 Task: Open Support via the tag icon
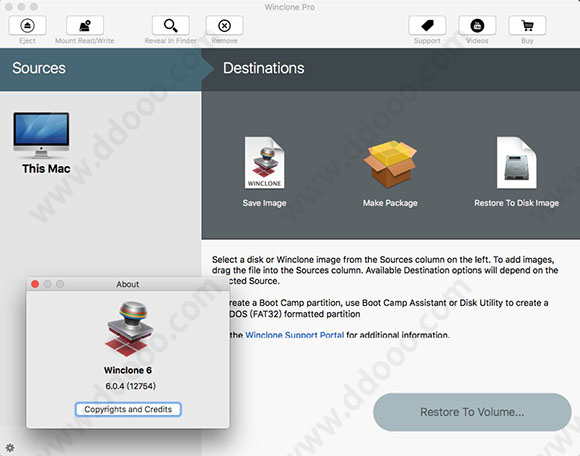click(427, 26)
